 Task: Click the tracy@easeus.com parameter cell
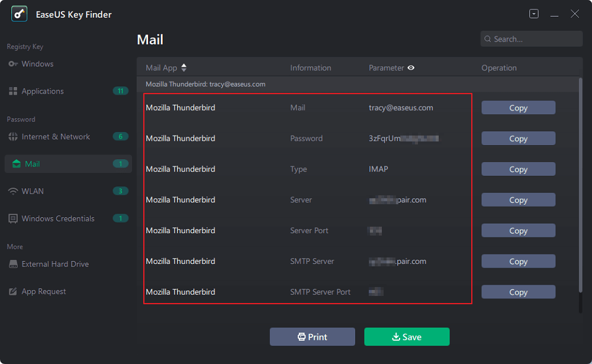pyautogui.click(x=401, y=108)
